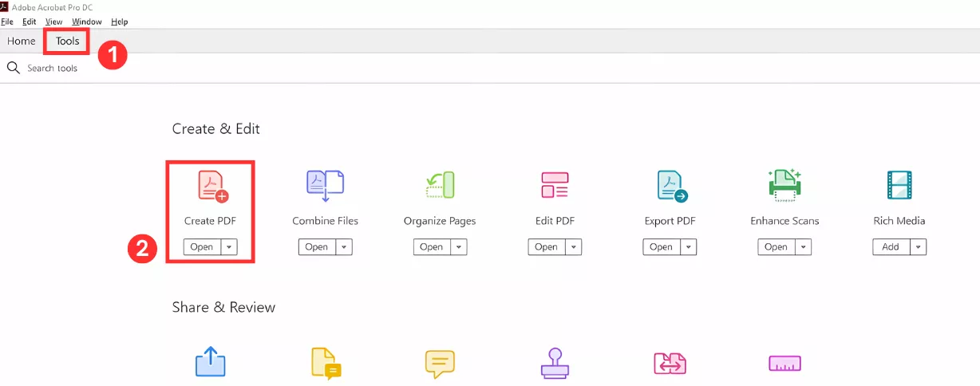Image resolution: width=980 pixels, height=386 pixels.
Task: Click the yellow document comment icon
Action: coord(326,364)
